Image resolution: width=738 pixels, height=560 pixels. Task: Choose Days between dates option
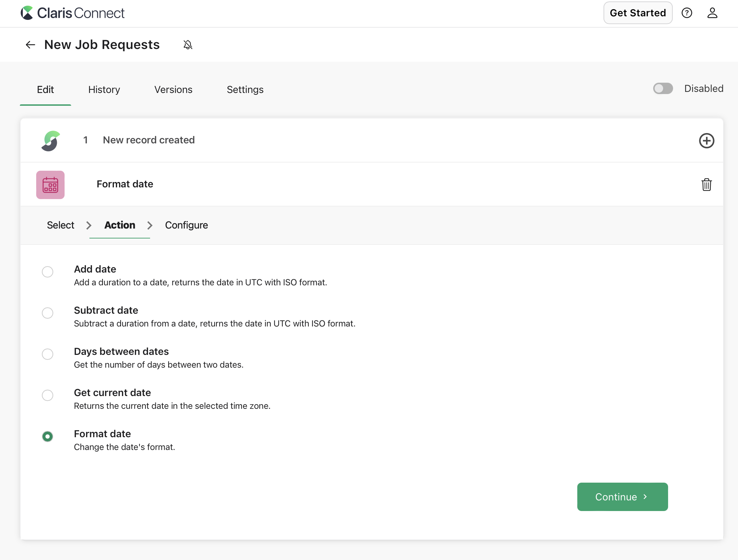[x=47, y=354]
